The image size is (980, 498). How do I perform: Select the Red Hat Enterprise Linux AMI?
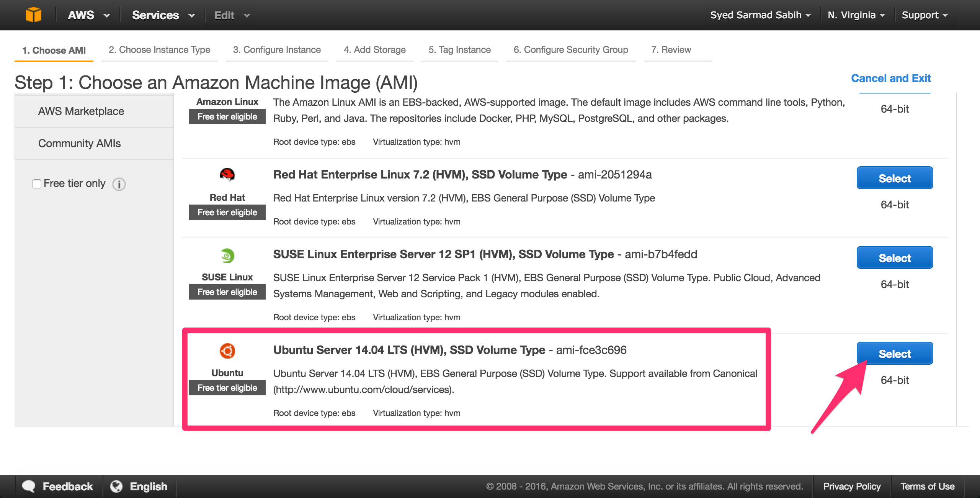pos(895,178)
